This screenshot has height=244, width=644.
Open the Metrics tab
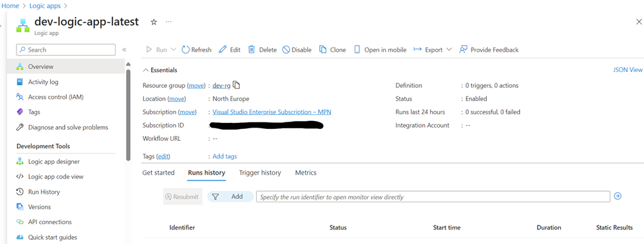coord(306,173)
